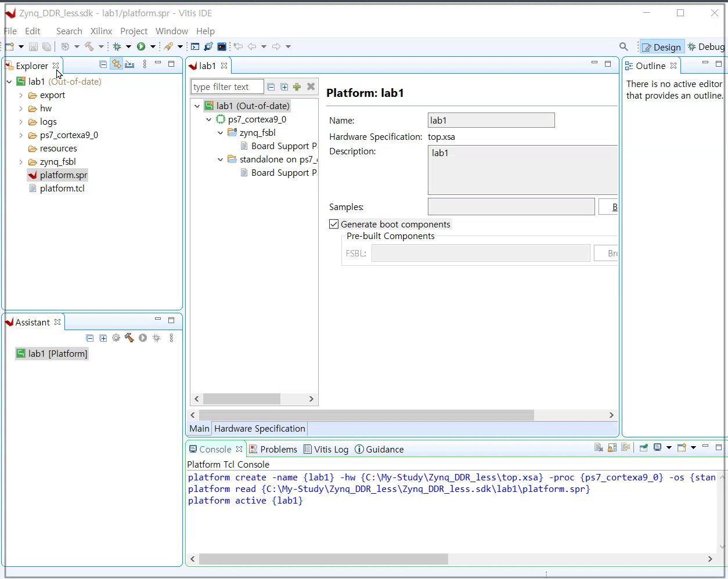Click the delete X icon beside filter box
Image resolution: width=728 pixels, height=579 pixels.
311,86
